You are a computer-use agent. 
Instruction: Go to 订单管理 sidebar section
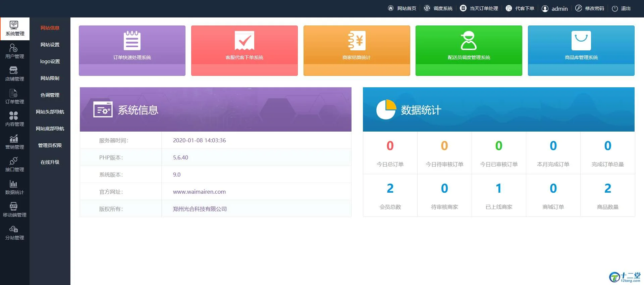(x=14, y=97)
